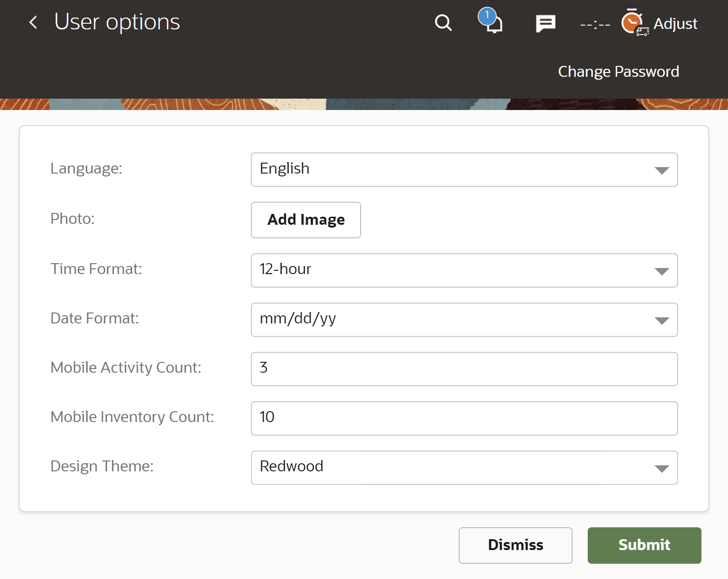Click the back arrow icon
Viewport: 728px width, 579px height.
click(33, 22)
